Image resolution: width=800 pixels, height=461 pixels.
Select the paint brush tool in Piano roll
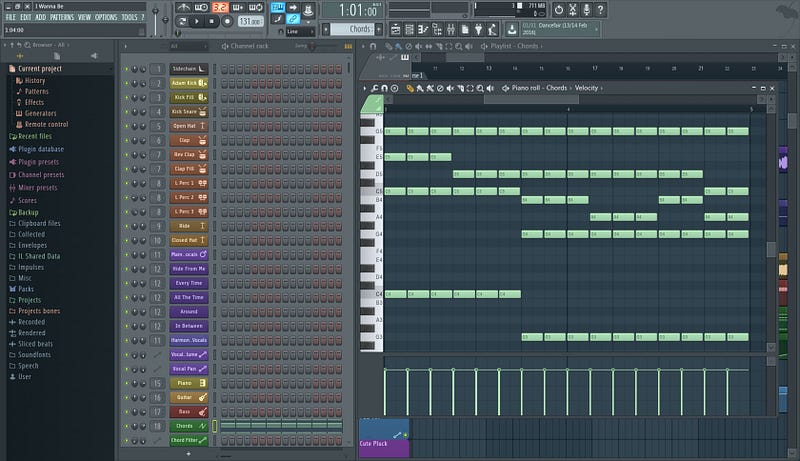pyautogui.click(x=420, y=88)
